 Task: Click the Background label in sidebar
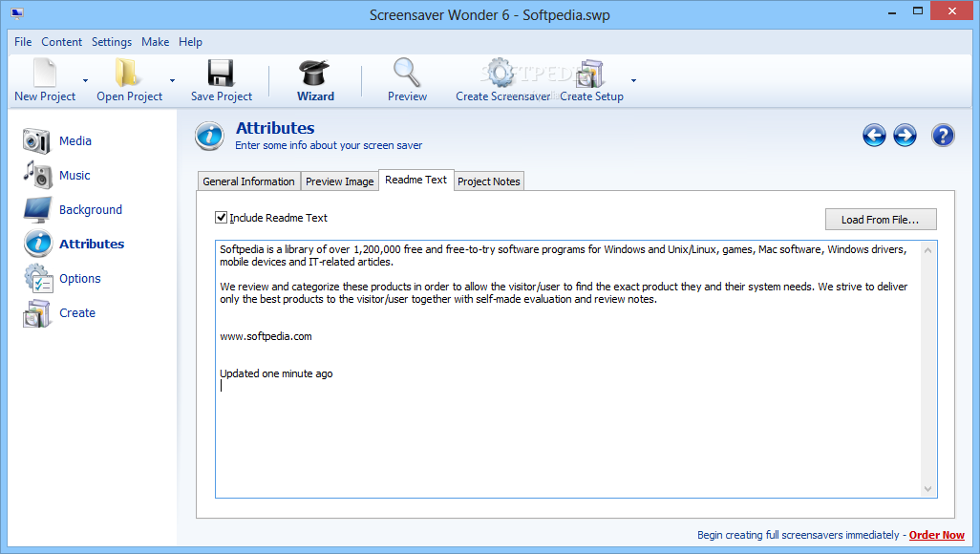click(91, 209)
